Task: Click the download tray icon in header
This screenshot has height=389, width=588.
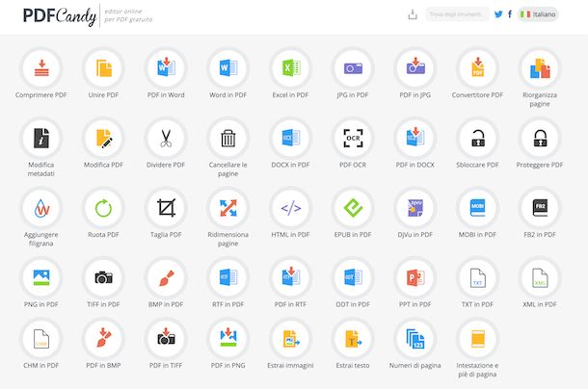Action: pyautogui.click(x=413, y=14)
